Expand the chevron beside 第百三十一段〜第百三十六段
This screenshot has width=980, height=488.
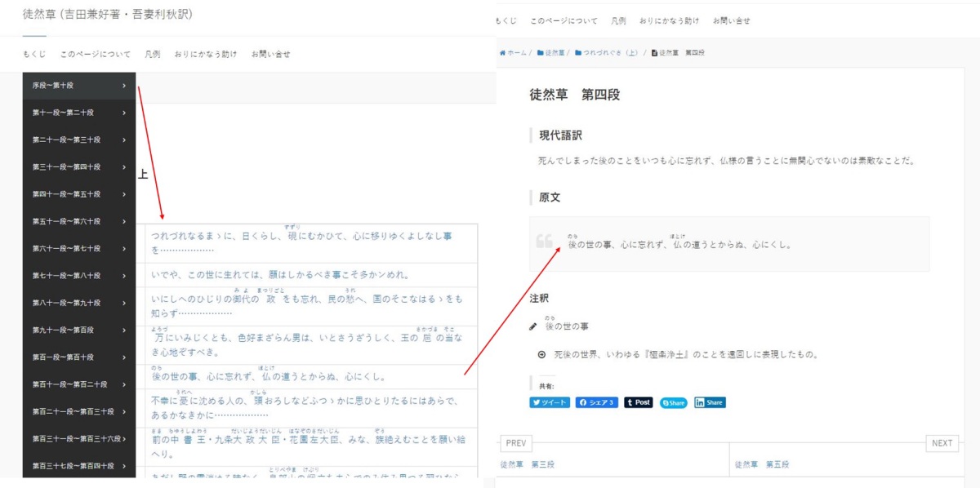(x=124, y=439)
